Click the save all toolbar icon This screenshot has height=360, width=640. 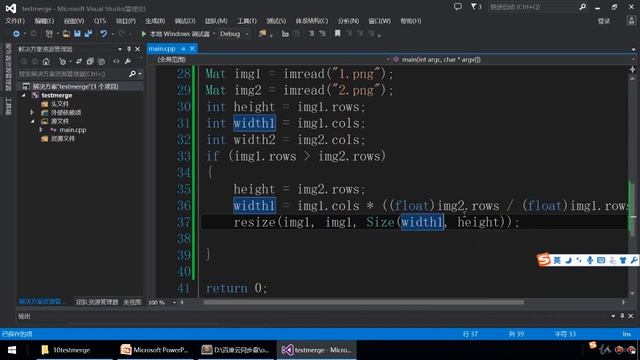(x=88, y=34)
